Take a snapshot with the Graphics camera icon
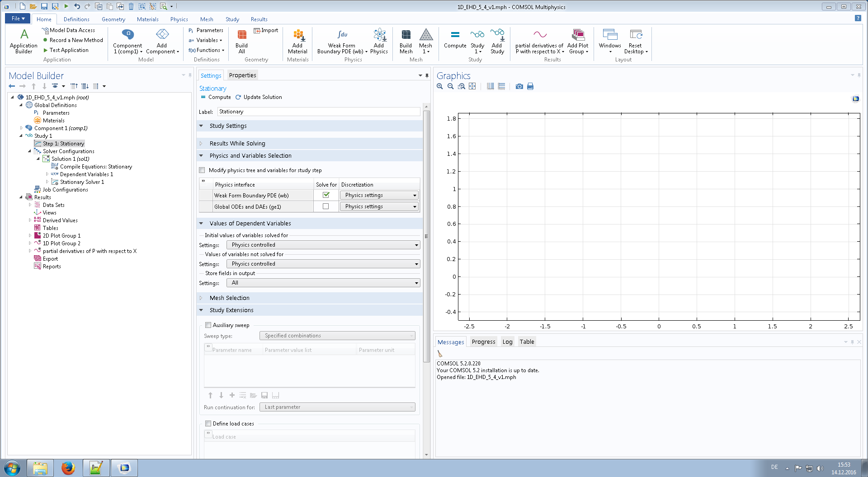The image size is (868, 477). [x=519, y=86]
